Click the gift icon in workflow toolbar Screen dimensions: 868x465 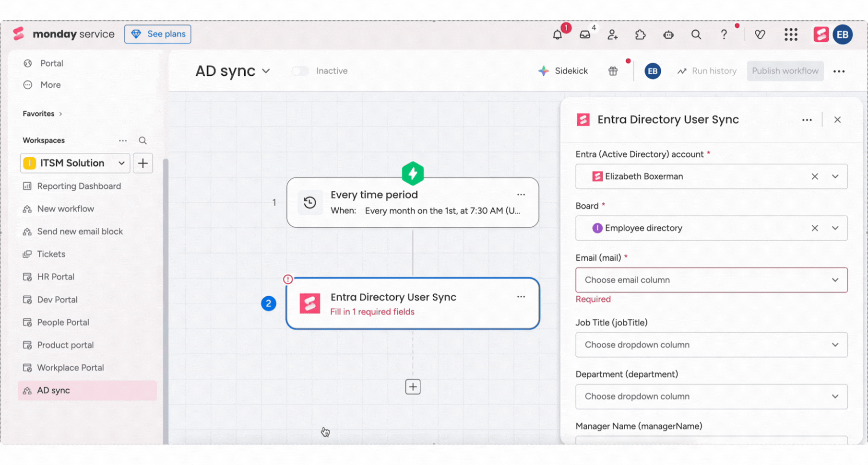pos(613,71)
